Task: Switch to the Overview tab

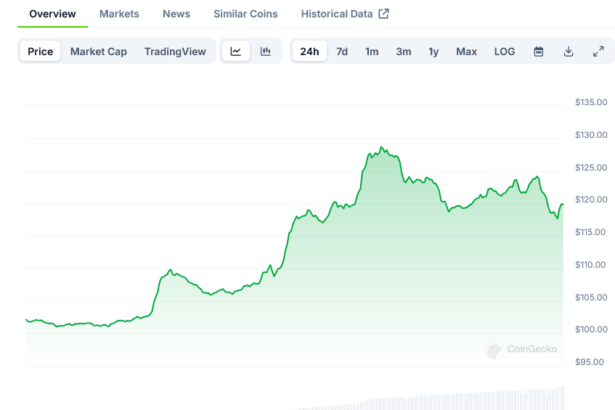Action: [x=52, y=14]
